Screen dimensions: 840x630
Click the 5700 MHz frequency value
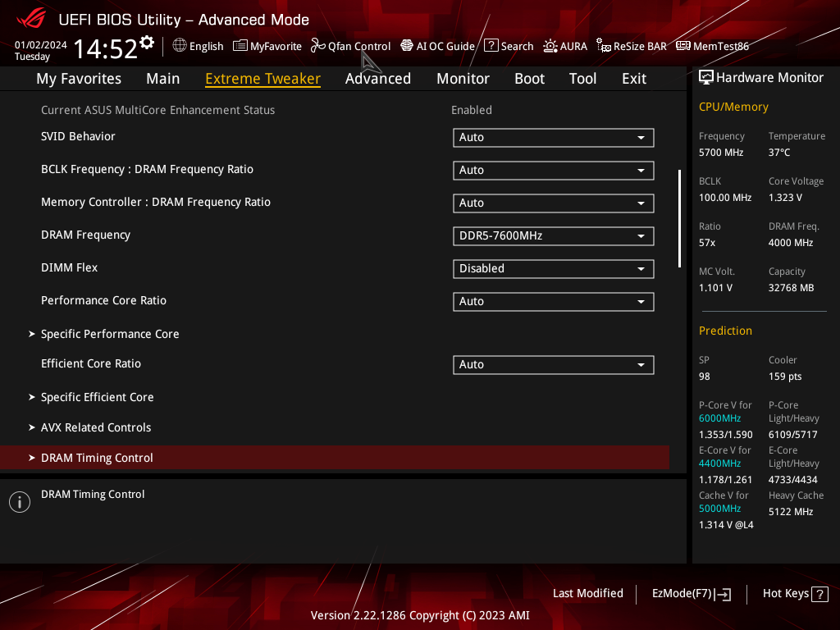coord(721,153)
